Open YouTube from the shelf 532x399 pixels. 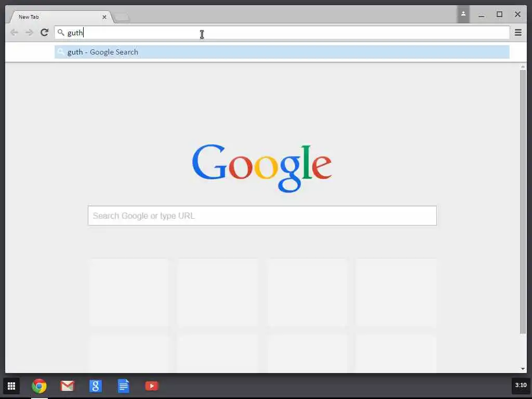pos(152,386)
